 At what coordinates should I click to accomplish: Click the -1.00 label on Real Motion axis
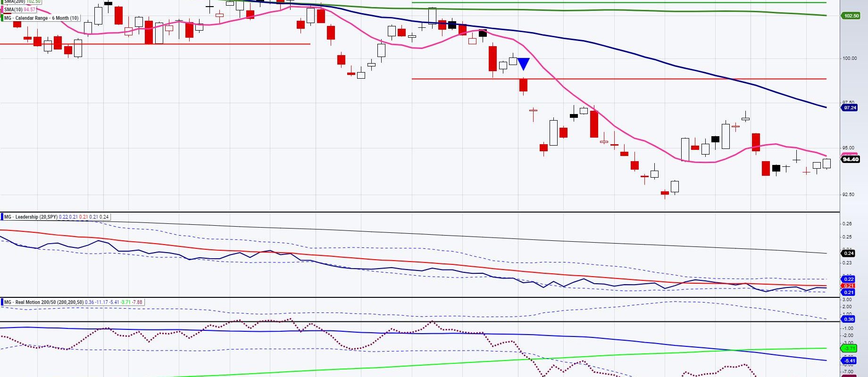[x=848, y=328]
